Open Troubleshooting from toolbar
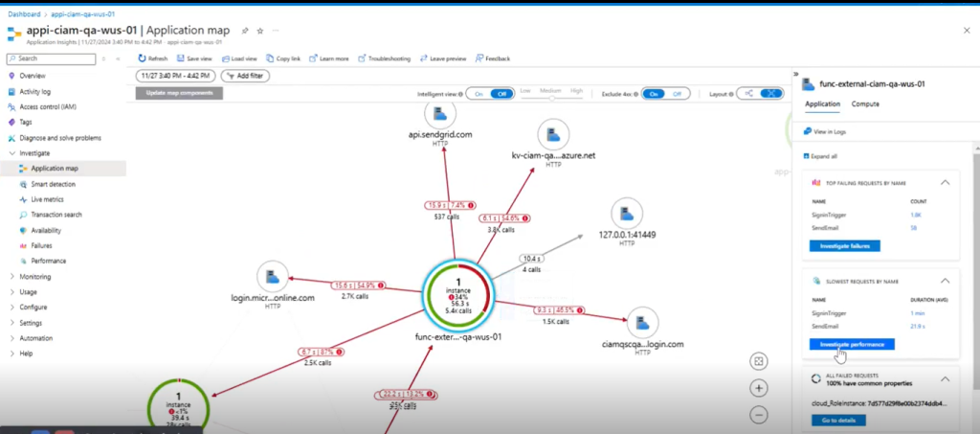The width and height of the screenshot is (980, 434). coord(385,58)
